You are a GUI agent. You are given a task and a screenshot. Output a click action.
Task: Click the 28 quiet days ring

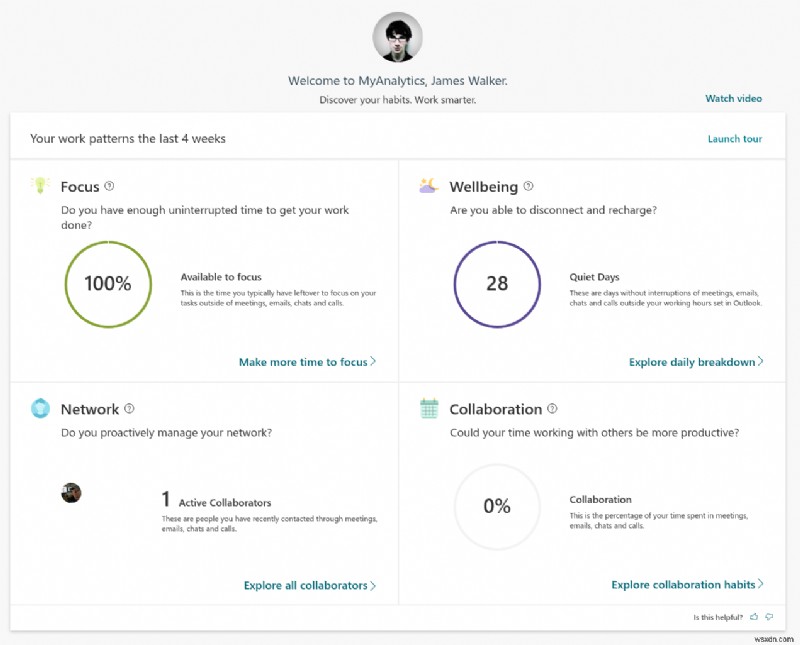497,284
